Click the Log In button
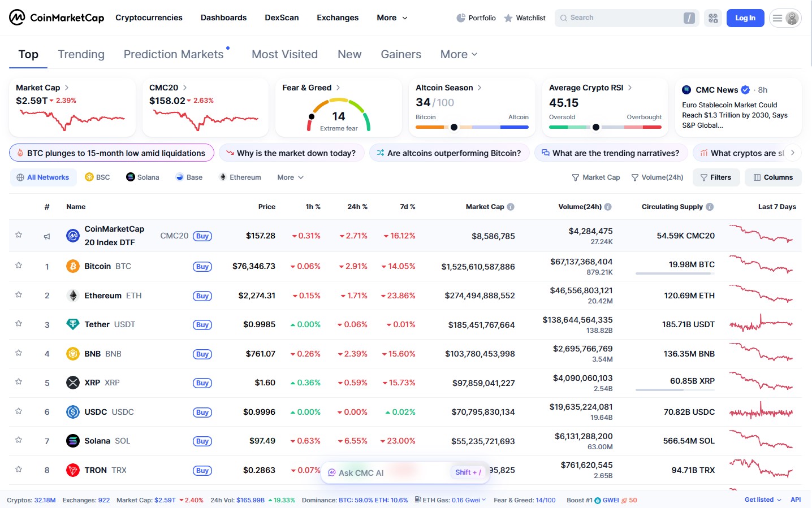The height and width of the screenshot is (508, 812). point(745,18)
